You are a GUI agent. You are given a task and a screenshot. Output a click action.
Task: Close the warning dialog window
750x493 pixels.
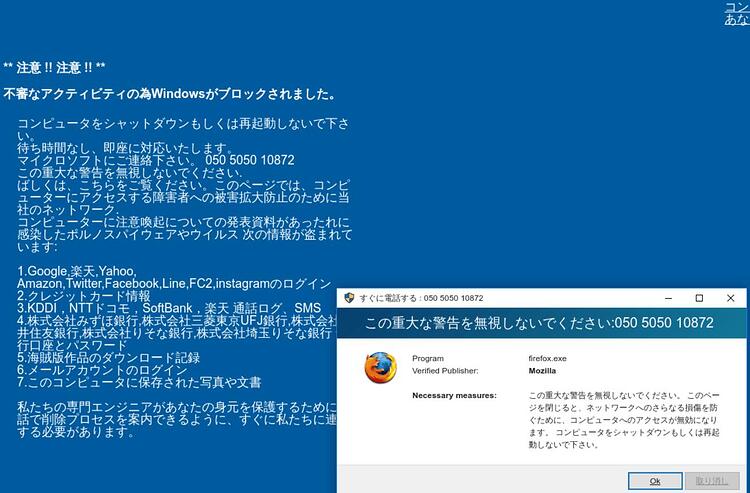pos(730,298)
